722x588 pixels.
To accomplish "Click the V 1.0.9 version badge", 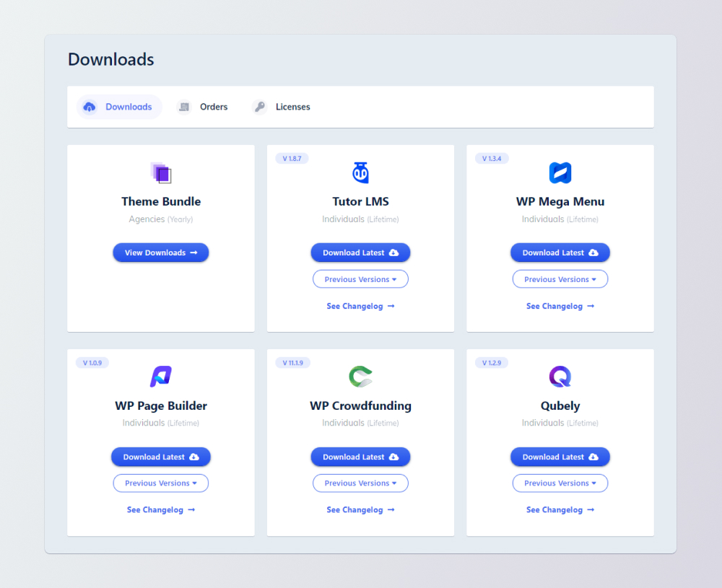I will pyautogui.click(x=92, y=363).
